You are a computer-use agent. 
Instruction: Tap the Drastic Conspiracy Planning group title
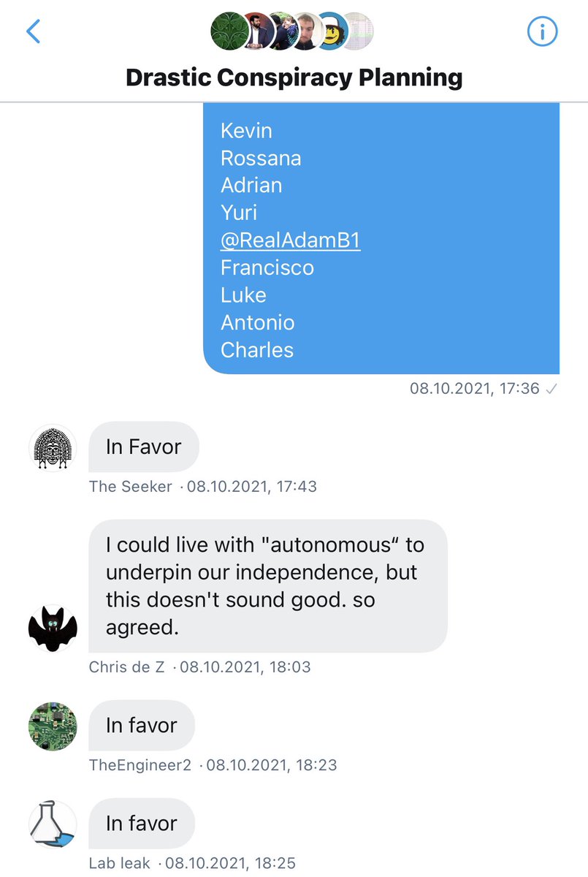tap(294, 77)
